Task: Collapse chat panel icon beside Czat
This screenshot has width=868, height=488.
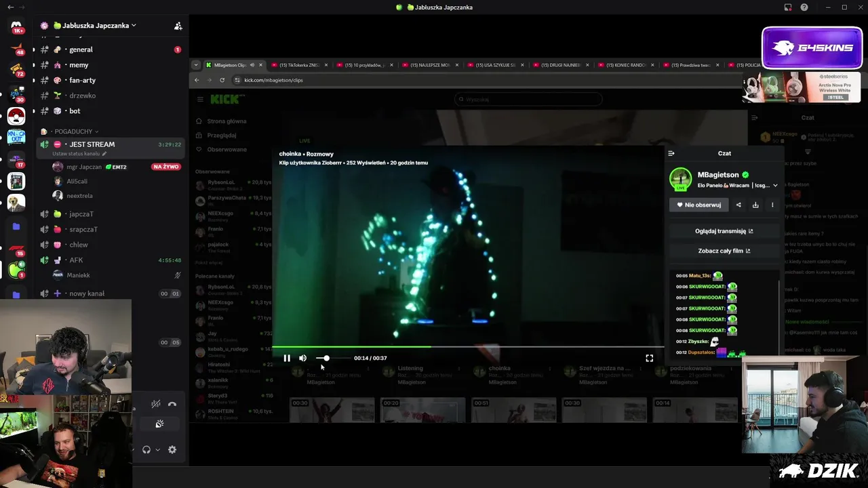Action: coord(671,153)
